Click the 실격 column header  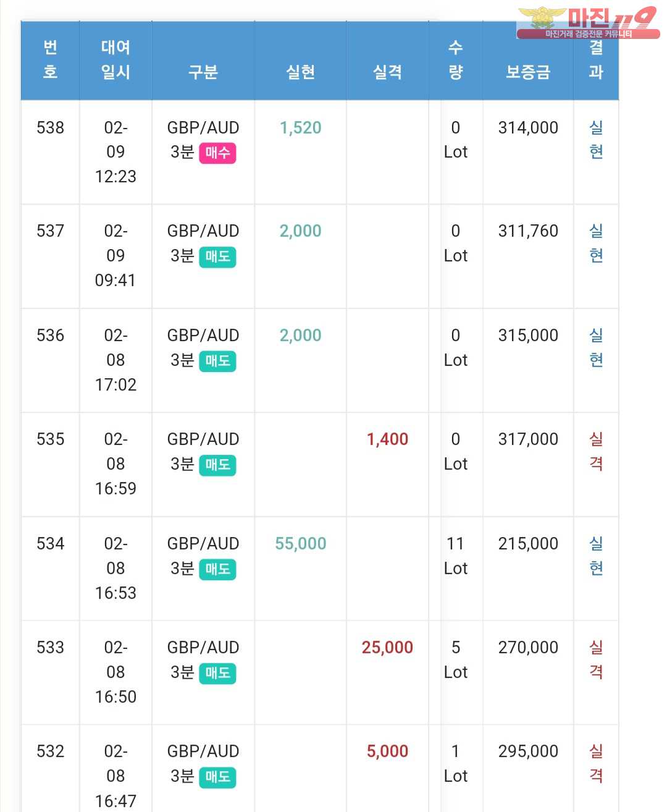pos(387,72)
